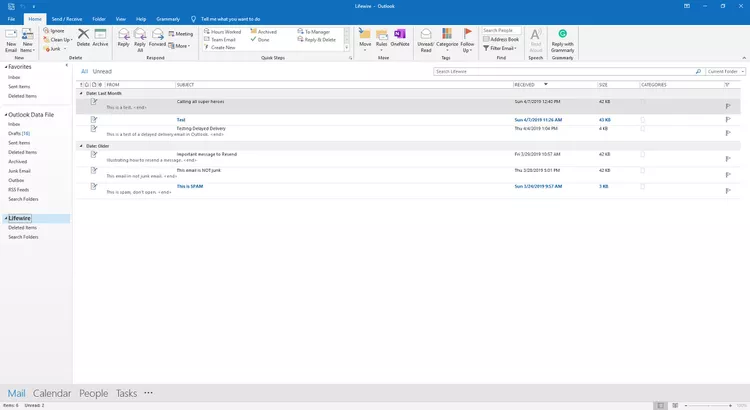Open the Categorize color menu
750x410 pixels.
pos(447,40)
